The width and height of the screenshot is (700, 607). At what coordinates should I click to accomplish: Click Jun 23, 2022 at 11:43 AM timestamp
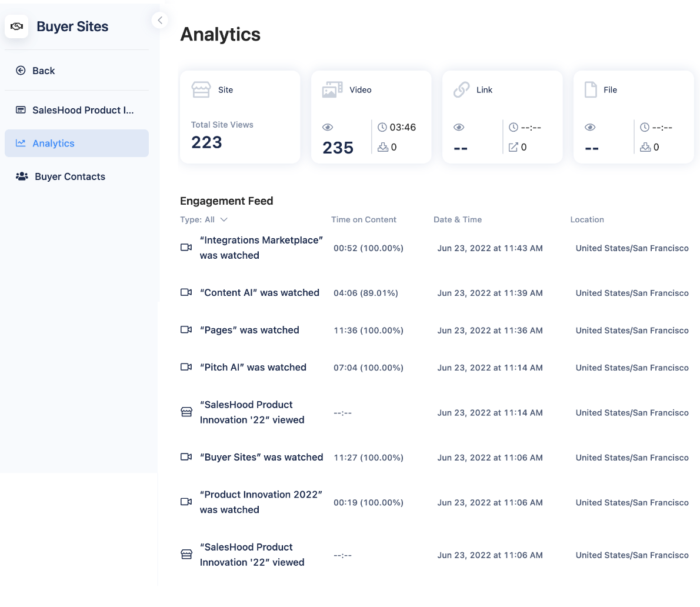(x=490, y=248)
